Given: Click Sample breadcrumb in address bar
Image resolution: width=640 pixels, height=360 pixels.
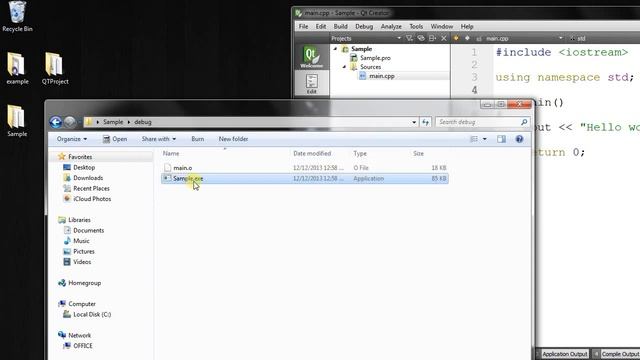Looking at the screenshot, I should [x=113, y=122].
